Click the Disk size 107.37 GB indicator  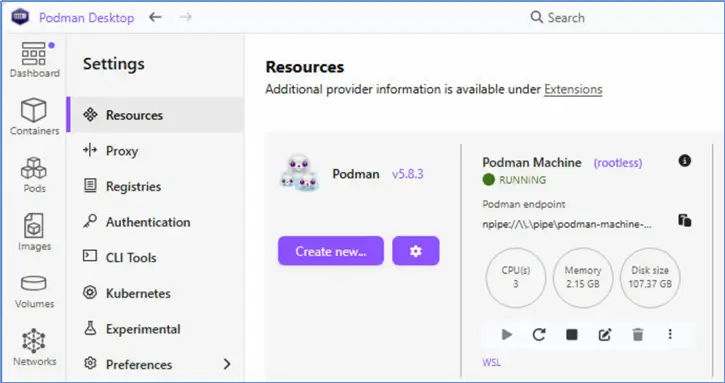pos(650,278)
